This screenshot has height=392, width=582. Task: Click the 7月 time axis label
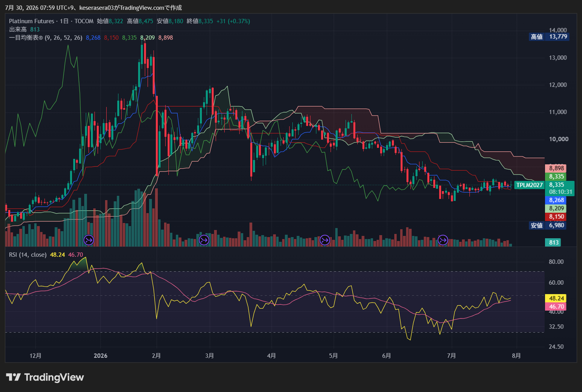[452, 356]
